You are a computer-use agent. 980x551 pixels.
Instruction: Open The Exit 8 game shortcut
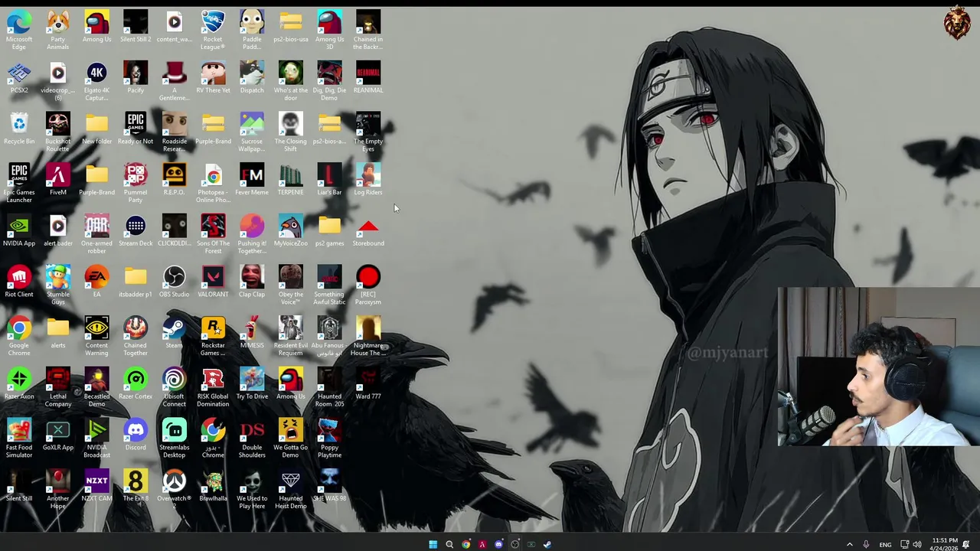(x=136, y=486)
